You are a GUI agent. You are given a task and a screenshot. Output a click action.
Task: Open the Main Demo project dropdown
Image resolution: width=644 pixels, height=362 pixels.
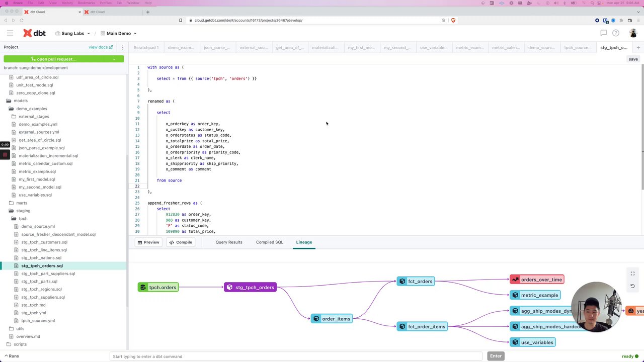click(118, 33)
